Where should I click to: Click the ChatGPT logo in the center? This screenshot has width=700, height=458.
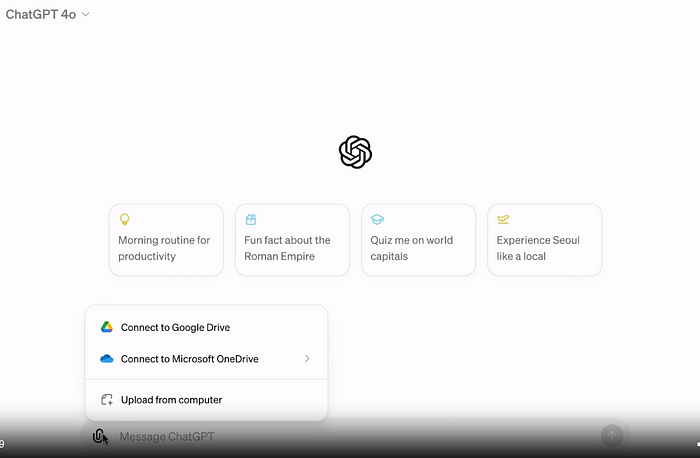pyautogui.click(x=355, y=152)
